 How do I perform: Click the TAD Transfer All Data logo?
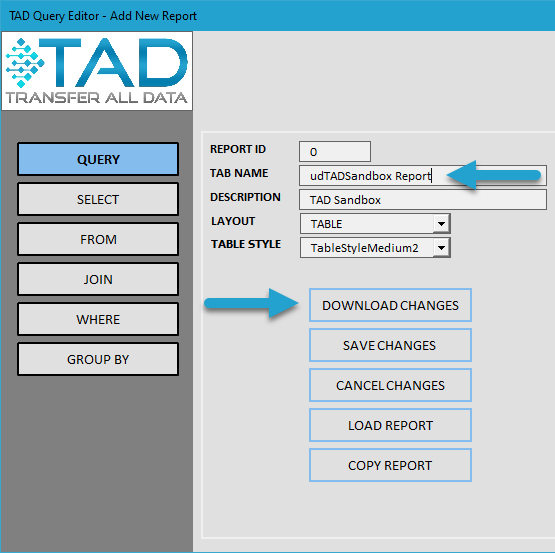click(97, 71)
